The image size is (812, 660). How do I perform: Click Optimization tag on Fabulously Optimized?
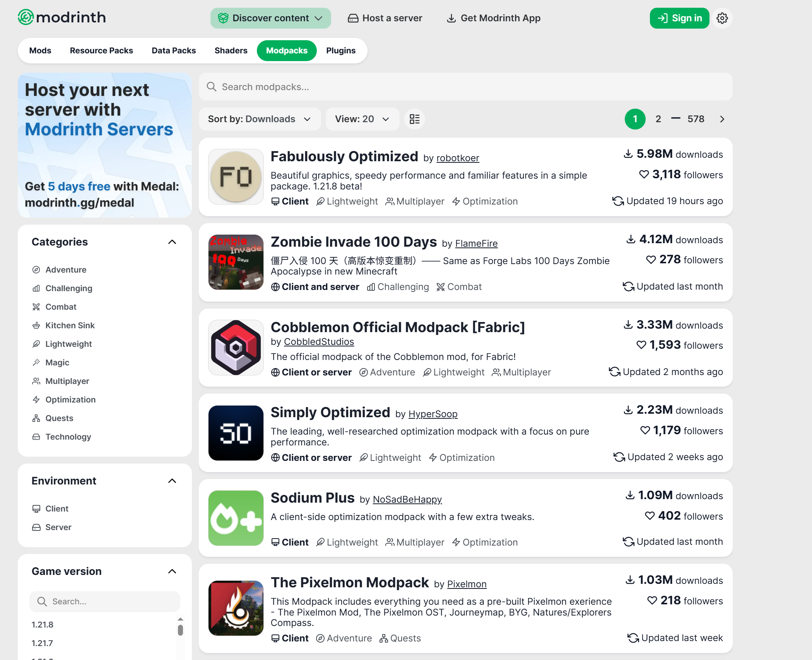[485, 201]
